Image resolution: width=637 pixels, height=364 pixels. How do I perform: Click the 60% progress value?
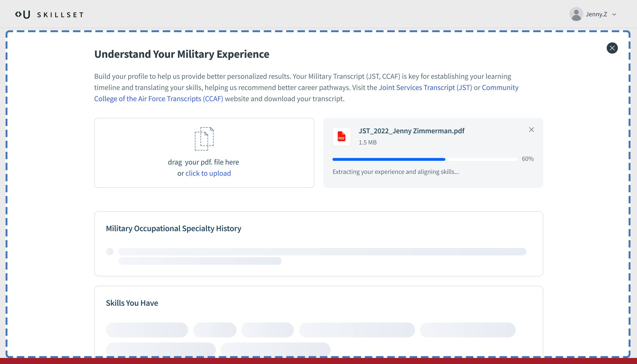527,159
